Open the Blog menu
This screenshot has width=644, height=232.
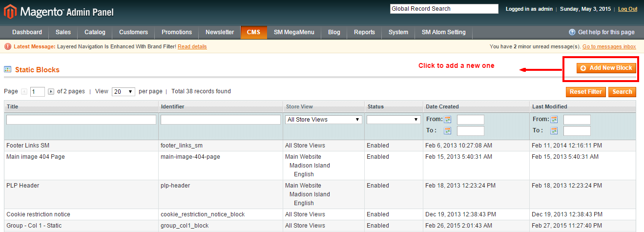click(x=334, y=32)
